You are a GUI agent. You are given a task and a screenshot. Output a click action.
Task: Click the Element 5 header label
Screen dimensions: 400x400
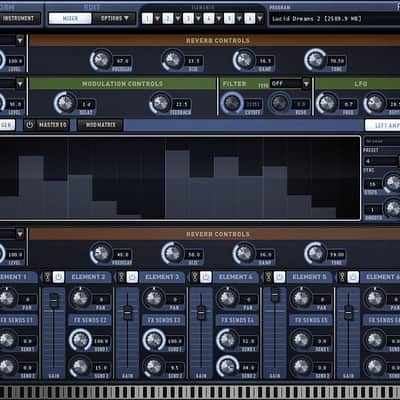(x=309, y=277)
